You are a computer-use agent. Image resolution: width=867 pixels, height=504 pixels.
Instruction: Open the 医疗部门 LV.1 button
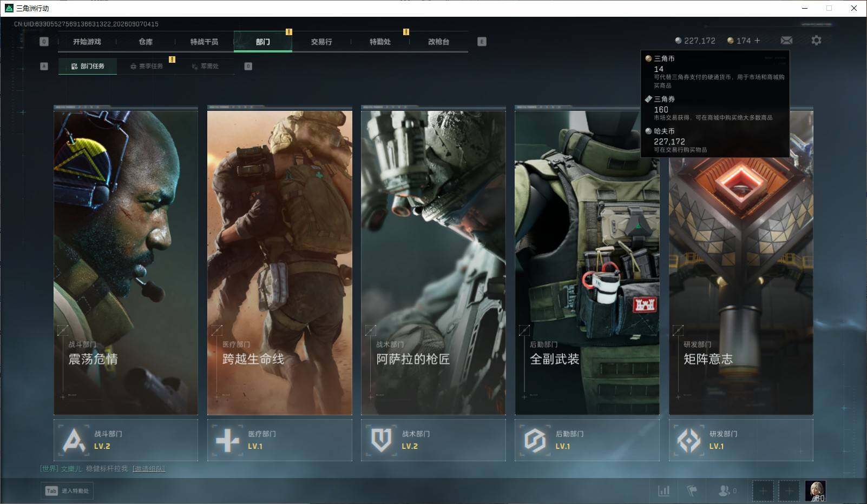pos(279,440)
